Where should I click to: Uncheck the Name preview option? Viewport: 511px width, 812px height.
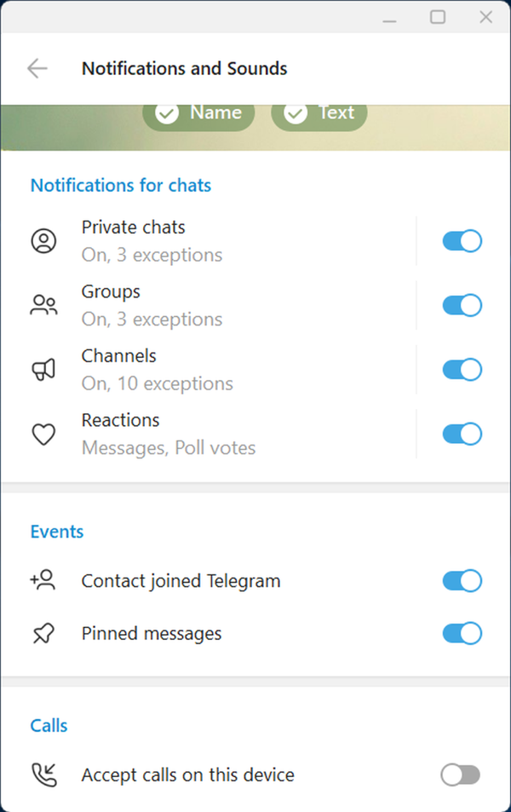pyautogui.click(x=198, y=113)
